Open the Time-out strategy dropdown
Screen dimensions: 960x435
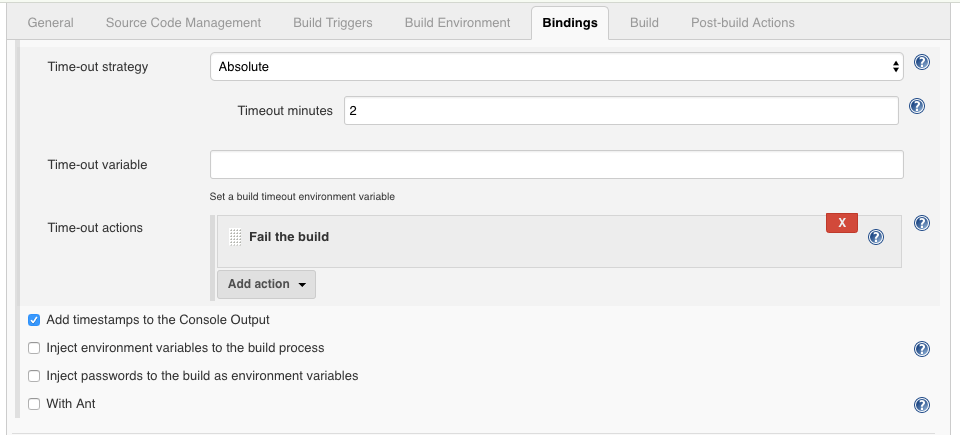coord(557,67)
